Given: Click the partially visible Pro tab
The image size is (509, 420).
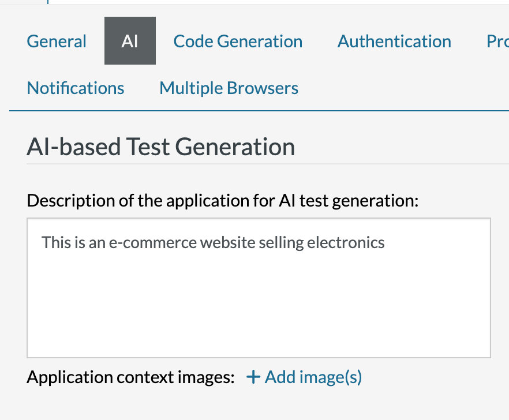Looking at the screenshot, I should 496,42.
